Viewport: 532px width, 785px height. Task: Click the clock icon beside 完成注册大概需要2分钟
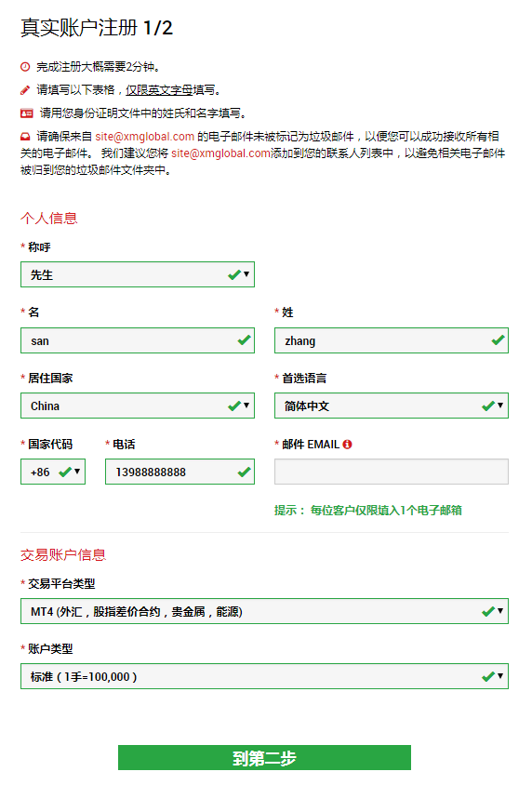point(25,67)
